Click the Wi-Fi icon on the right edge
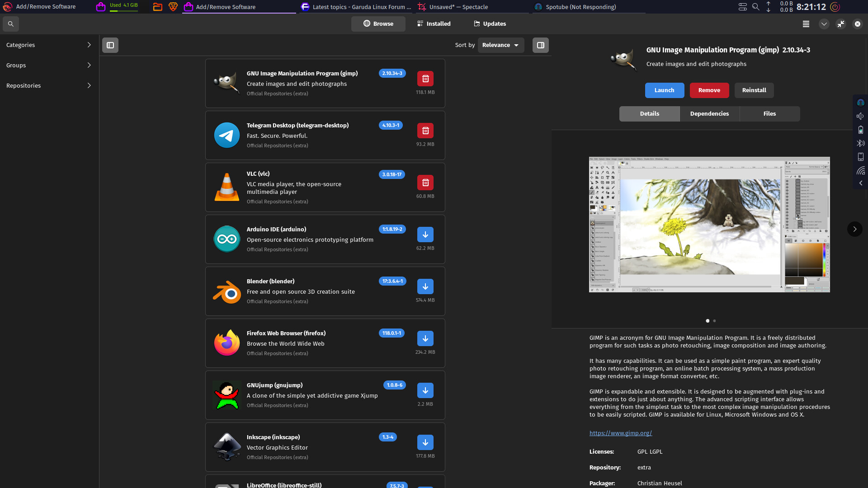 [861, 170]
